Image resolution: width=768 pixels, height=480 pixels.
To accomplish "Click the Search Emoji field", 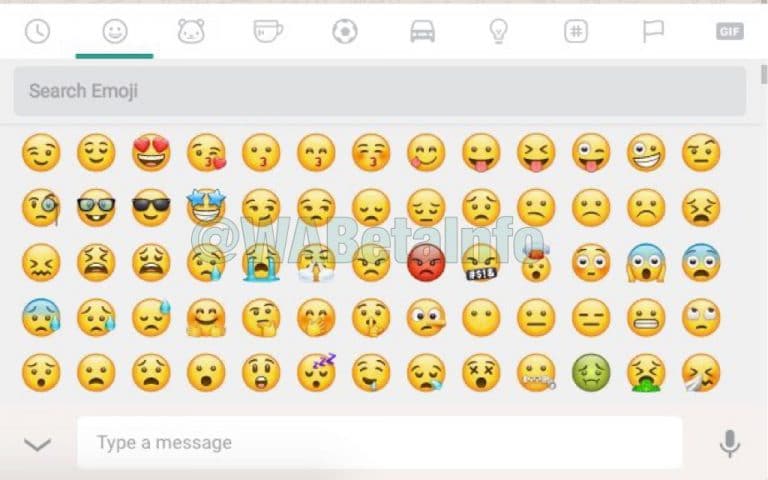I will pyautogui.click(x=380, y=91).
